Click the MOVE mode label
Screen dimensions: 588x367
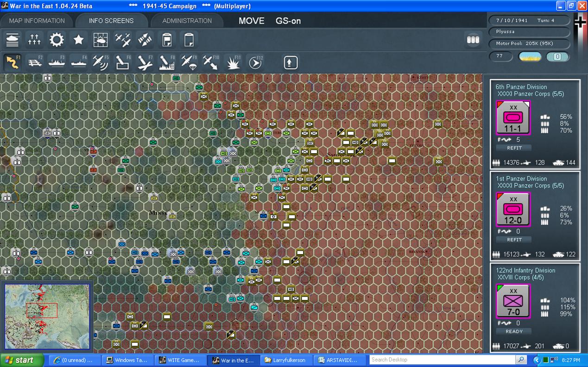(x=252, y=21)
